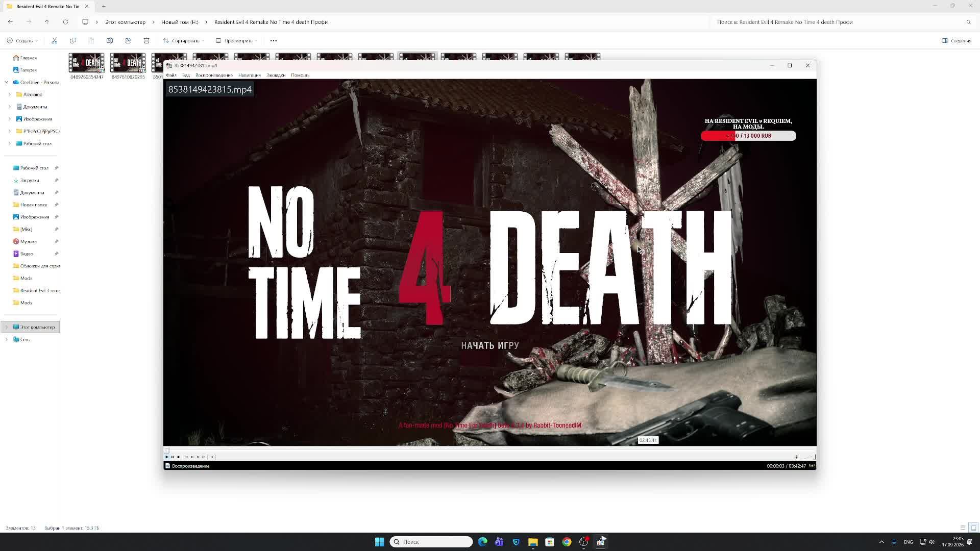Open Галерея in Explorer sidebar
Image resolution: width=980 pixels, height=551 pixels.
[x=24, y=70]
